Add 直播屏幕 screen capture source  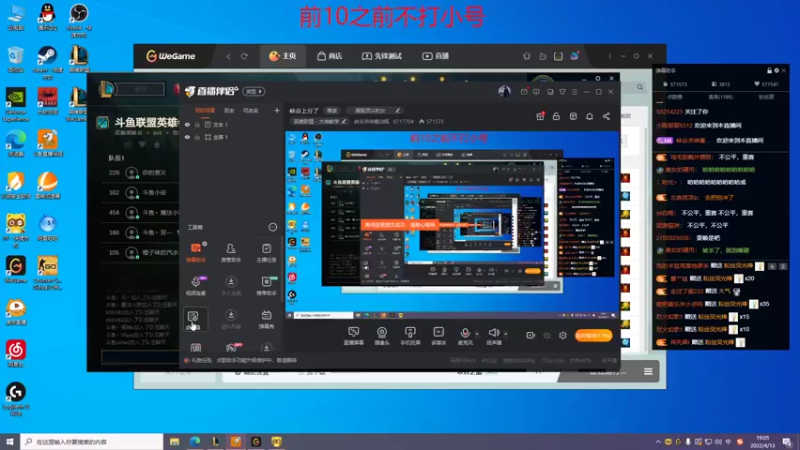point(353,336)
